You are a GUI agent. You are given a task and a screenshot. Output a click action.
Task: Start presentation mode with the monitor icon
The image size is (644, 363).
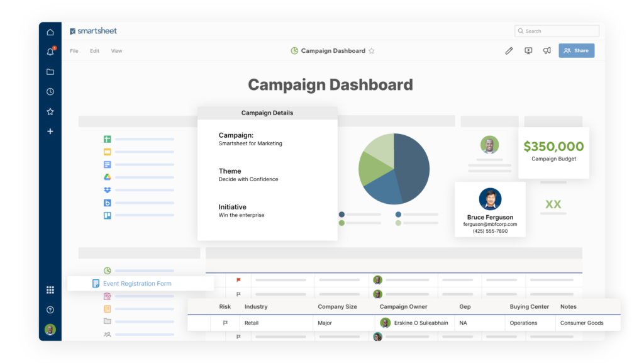point(528,50)
